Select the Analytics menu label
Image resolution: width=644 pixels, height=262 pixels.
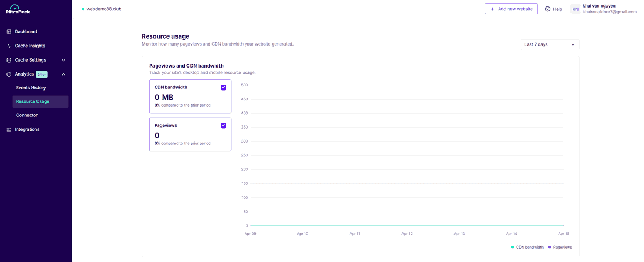24,74
